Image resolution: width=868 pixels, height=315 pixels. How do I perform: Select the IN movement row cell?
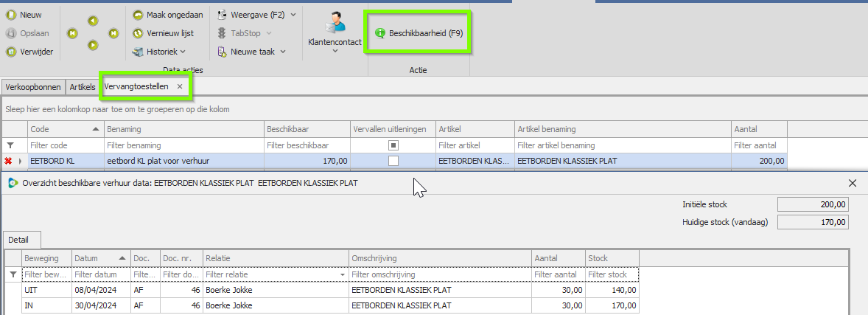point(47,305)
